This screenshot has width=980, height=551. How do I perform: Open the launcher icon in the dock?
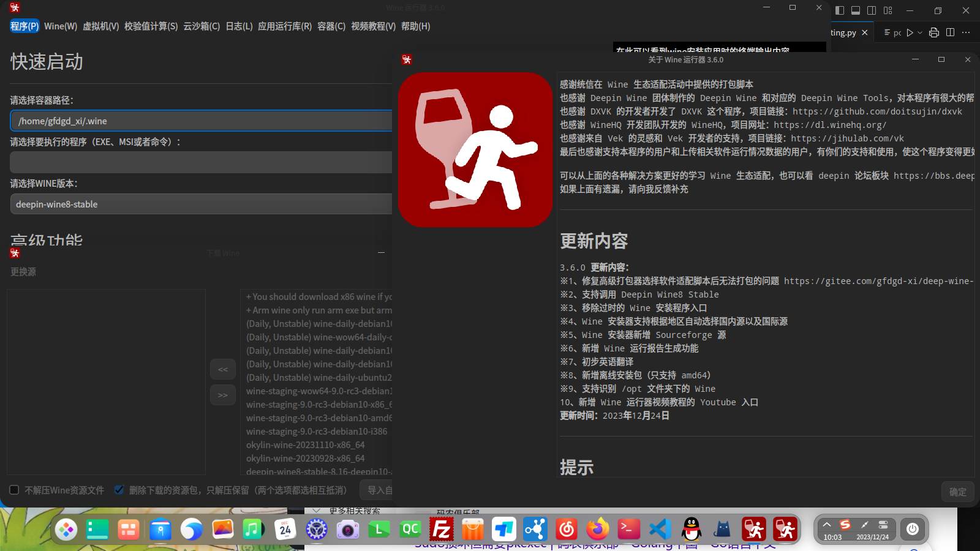(66, 529)
